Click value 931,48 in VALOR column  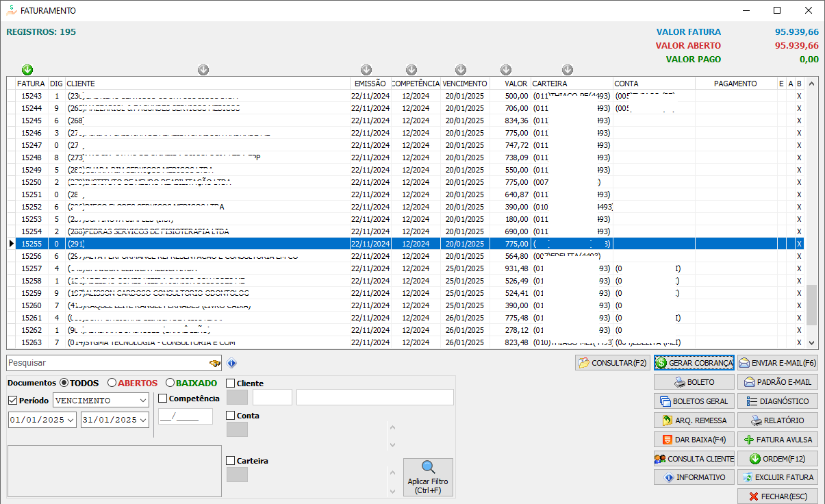515,268
